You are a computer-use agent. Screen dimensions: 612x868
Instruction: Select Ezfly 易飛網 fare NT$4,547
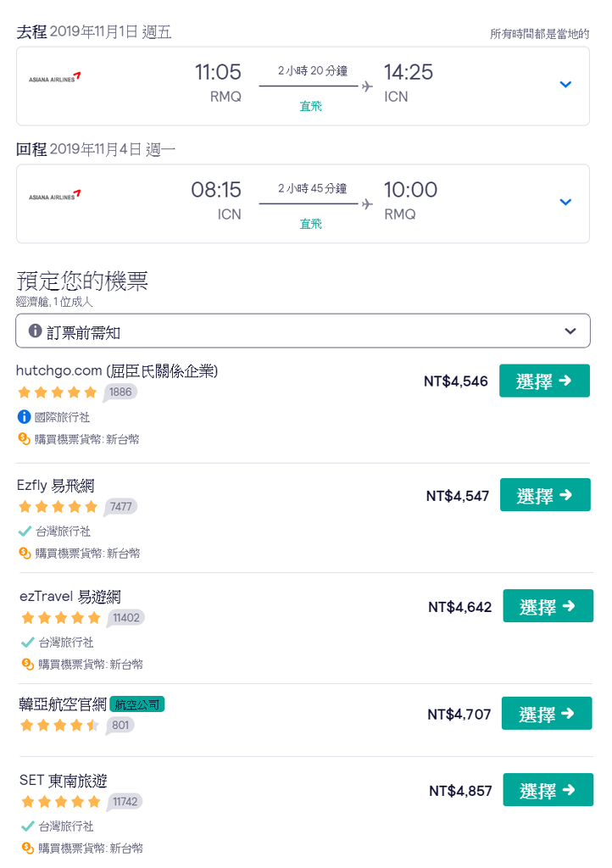(544, 495)
